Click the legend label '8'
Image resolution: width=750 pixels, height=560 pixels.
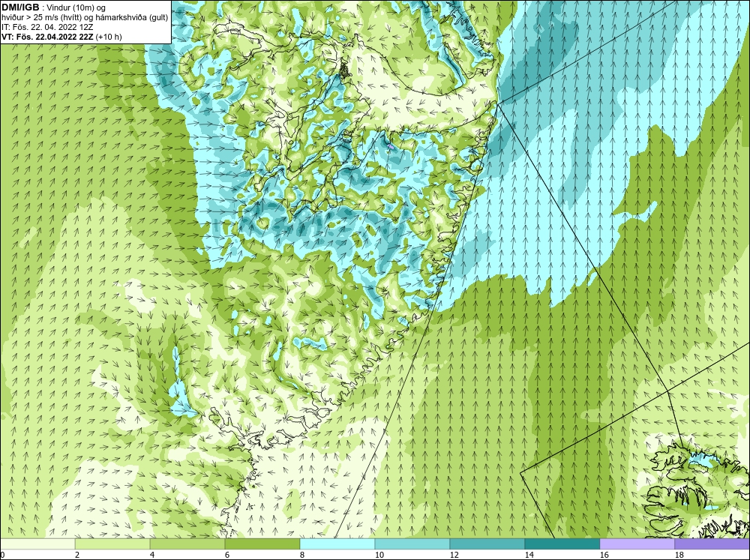point(303,555)
